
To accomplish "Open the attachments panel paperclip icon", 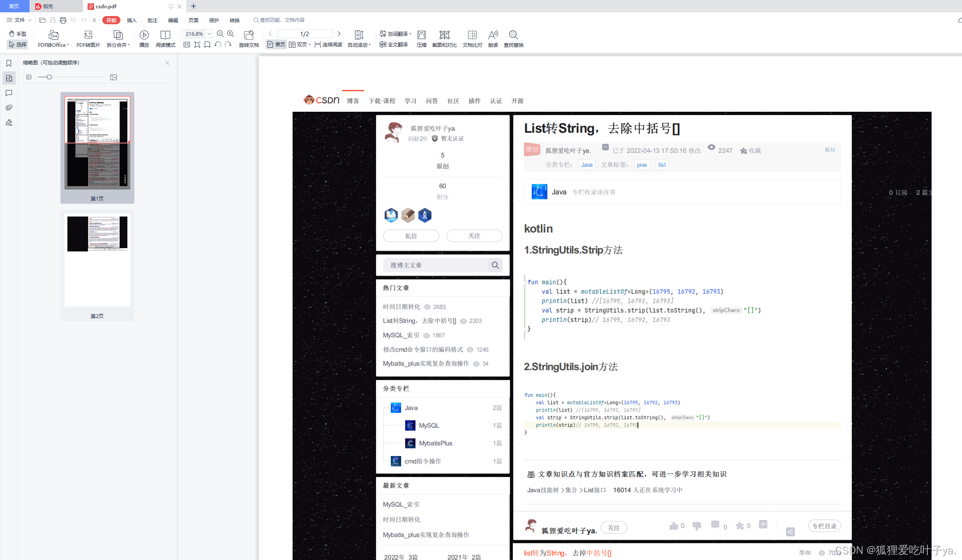I will 9,108.
